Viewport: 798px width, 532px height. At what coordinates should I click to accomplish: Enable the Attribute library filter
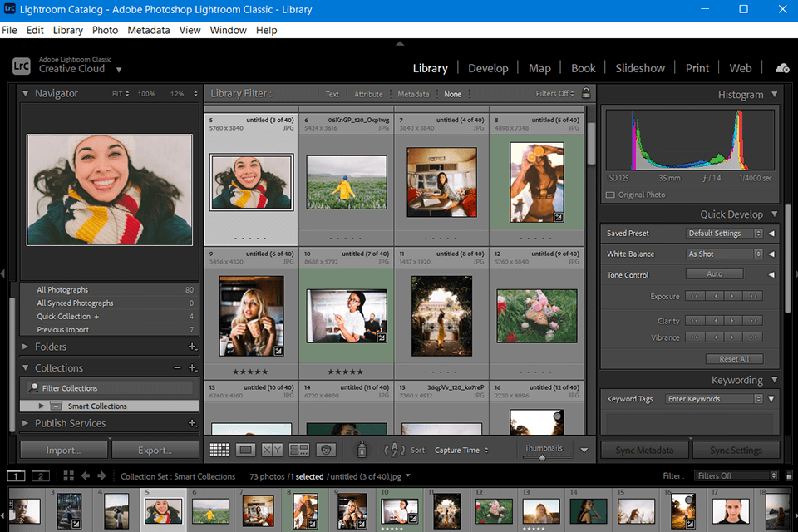tap(368, 94)
